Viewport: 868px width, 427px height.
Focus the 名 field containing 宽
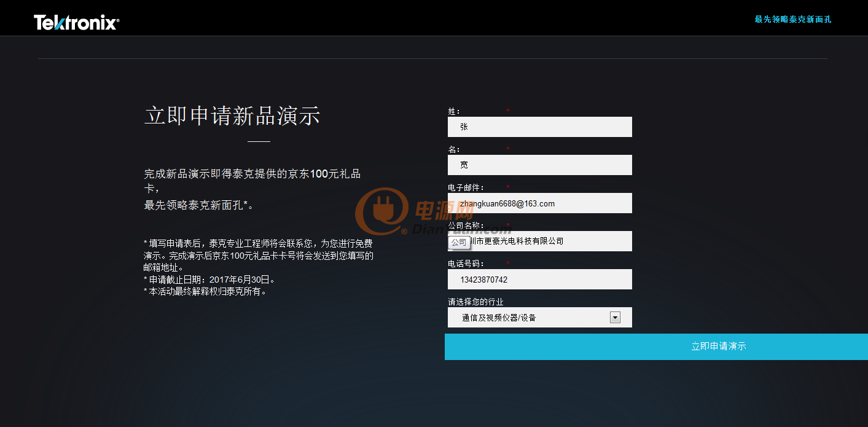[540, 165]
